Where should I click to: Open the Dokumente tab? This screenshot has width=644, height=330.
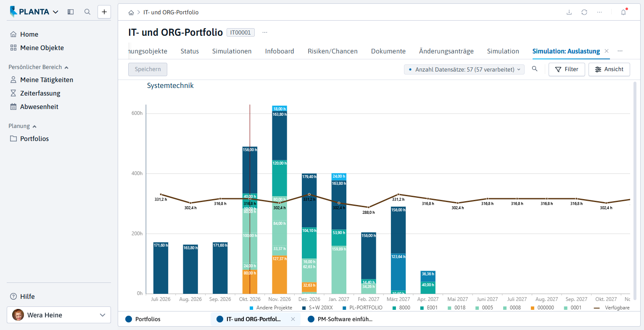388,51
